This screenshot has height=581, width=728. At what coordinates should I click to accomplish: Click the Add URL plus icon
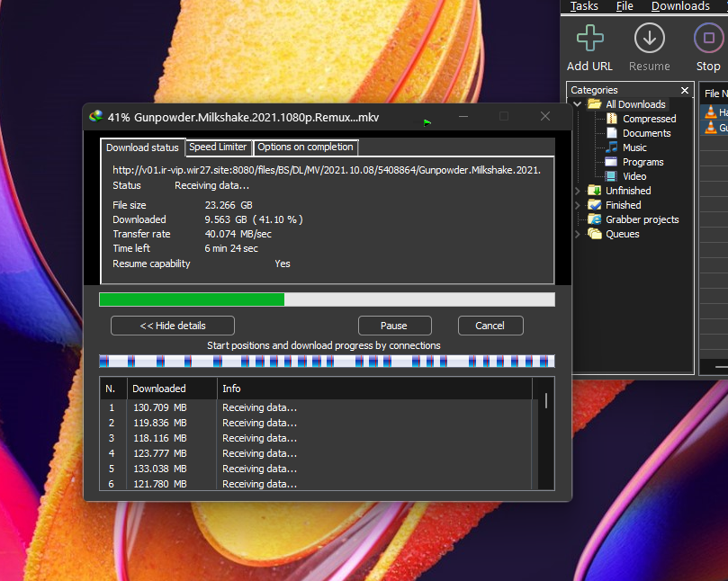(x=589, y=38)
